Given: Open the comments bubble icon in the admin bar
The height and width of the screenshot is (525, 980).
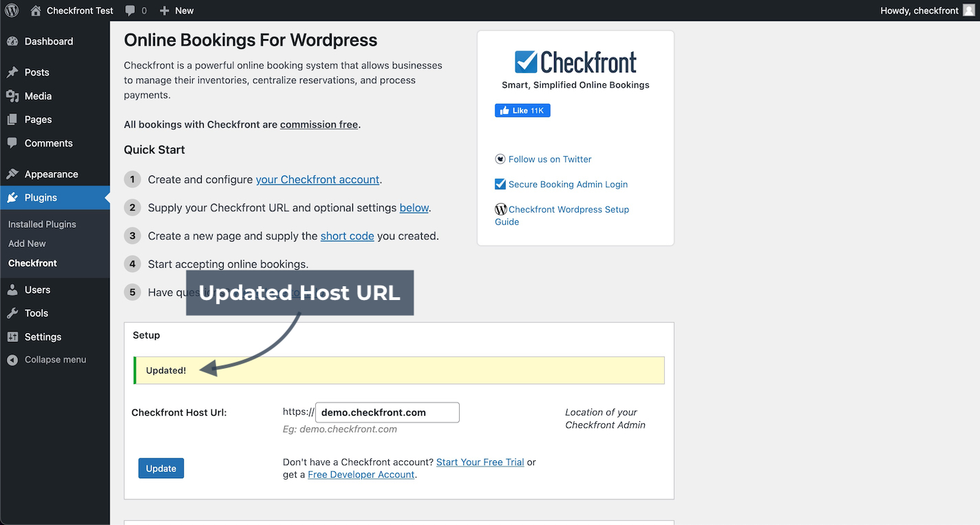Looking at the screenshot, I should [131, 10].
